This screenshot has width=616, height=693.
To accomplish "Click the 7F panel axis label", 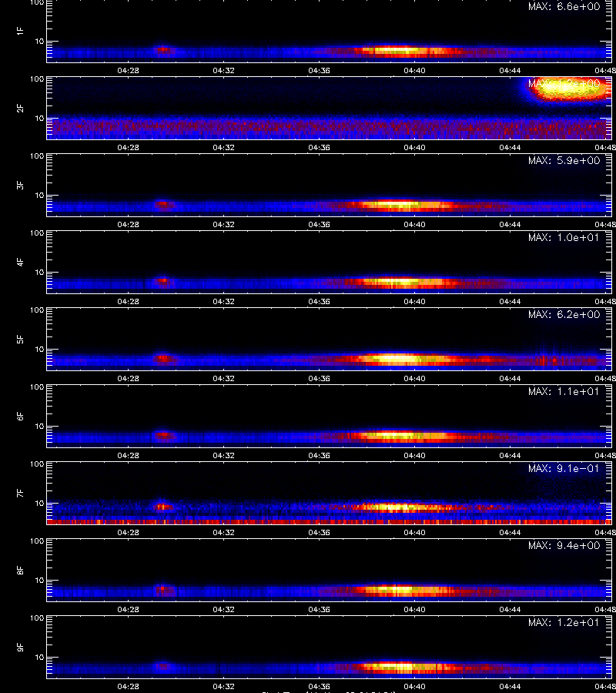I will tap(20, 493).
